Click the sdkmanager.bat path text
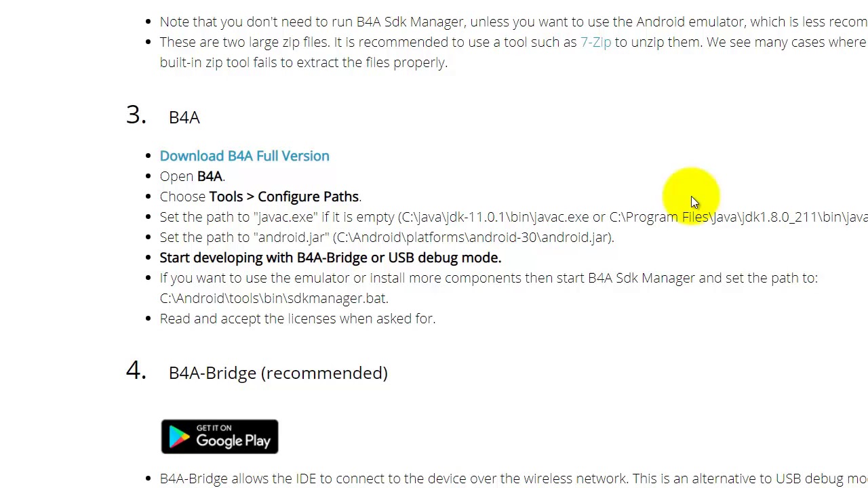Screen dimensions: 868x488 tap(273, 298)
